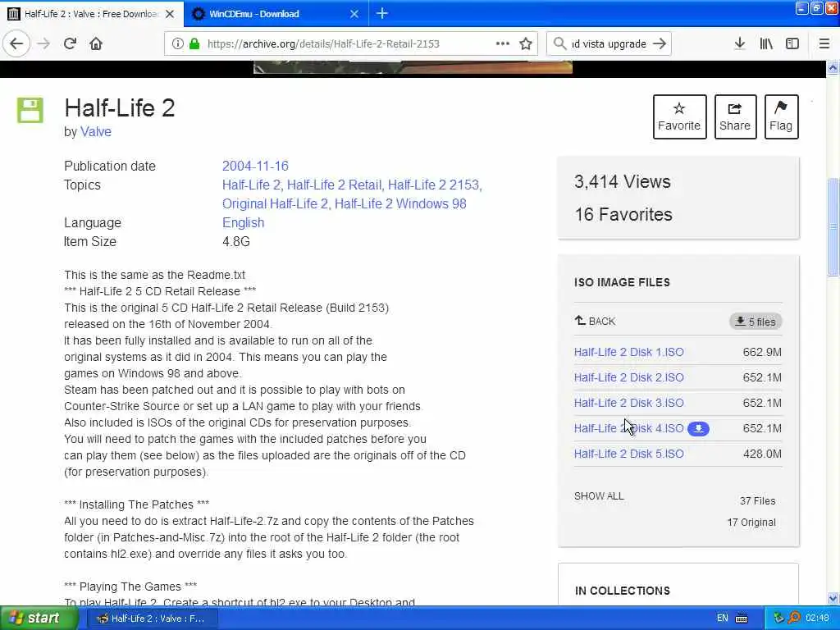Click the orange magnifier tray icon
This screenshot has height=630, width=840.
(794, 619)
